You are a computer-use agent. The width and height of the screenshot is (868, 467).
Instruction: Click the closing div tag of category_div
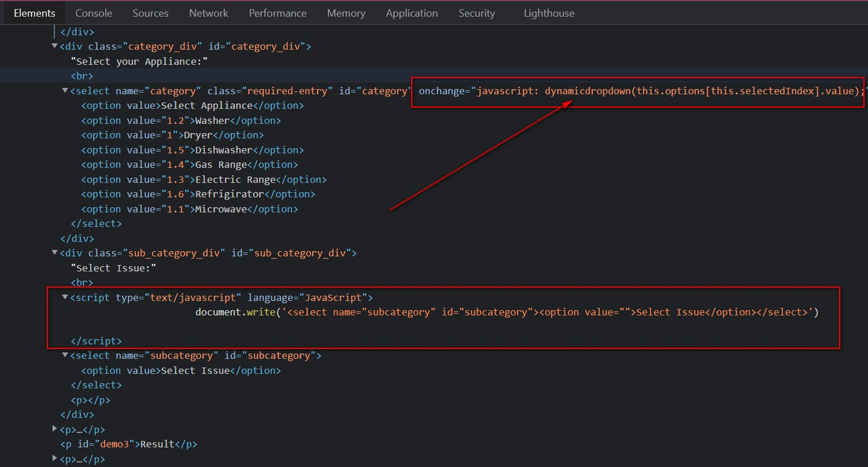77,238
